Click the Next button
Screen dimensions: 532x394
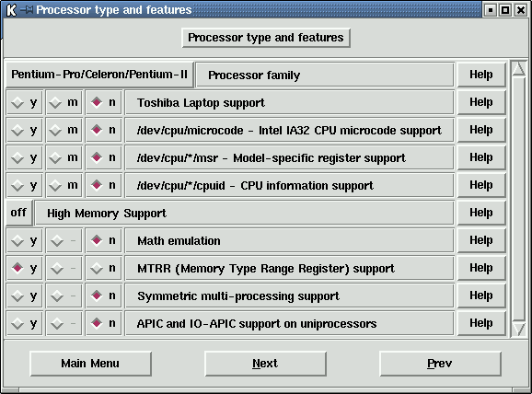pos(265,364)
